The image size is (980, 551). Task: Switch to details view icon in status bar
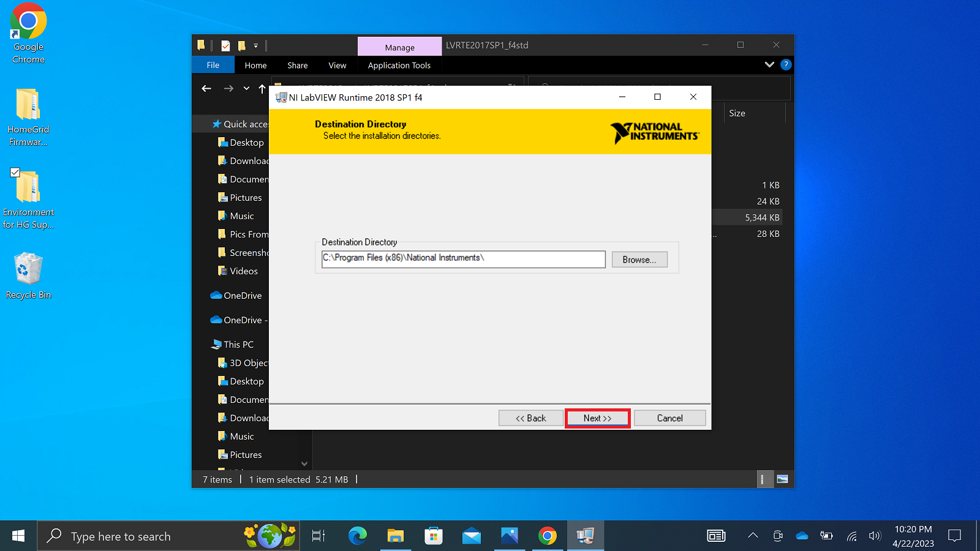(x=765, y=479)
